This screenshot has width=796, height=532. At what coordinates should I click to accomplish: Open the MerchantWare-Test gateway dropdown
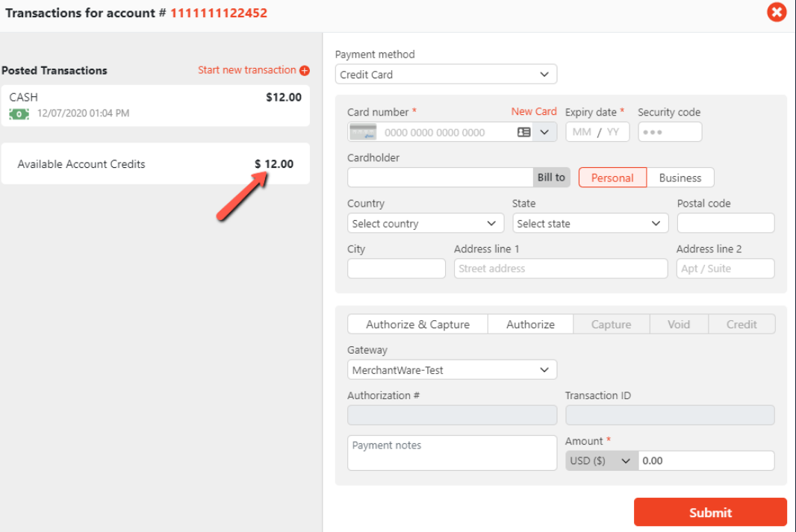tap(452, 370)
